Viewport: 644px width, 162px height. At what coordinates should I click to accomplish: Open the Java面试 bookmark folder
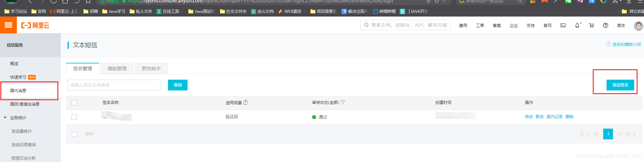201,11
